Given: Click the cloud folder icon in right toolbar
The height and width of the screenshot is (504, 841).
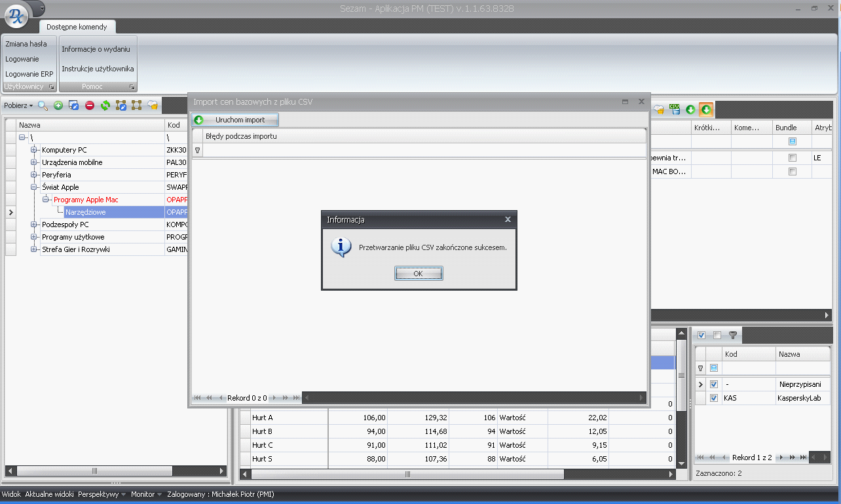Looking at the screenshot, I should (x=659, y=109).
